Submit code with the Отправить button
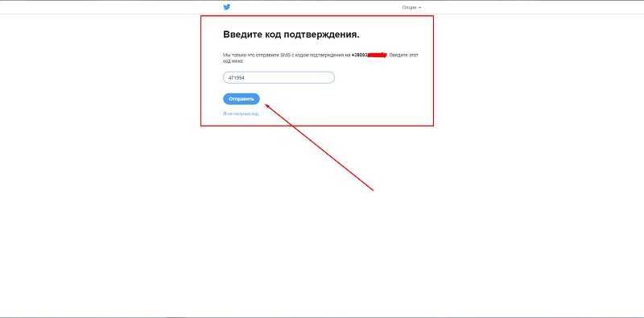644x318 pixels. click(242, 99)
